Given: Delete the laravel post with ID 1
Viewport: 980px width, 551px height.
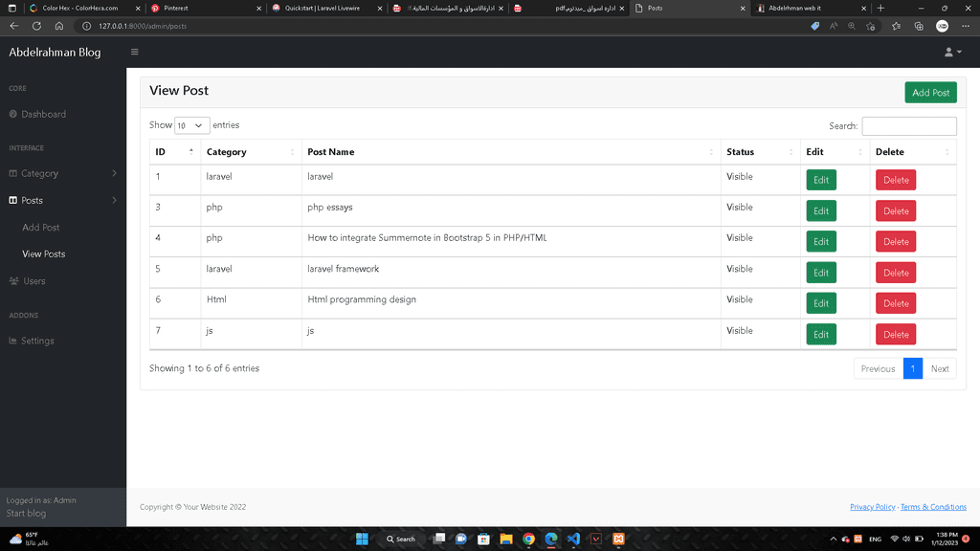Looking at the screenshot, I should tap(896, 180).
